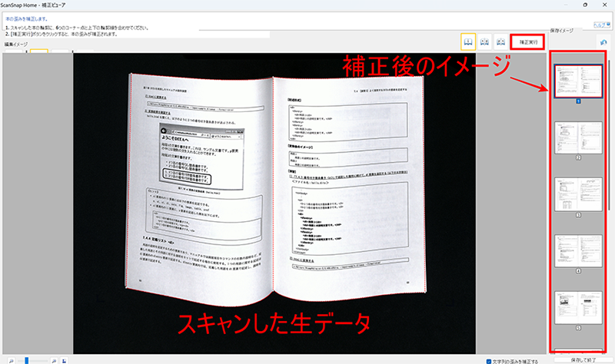Screen dimensions: 615x364
Task: Click the 補正実行 button
Action: [x=527, y=42]
